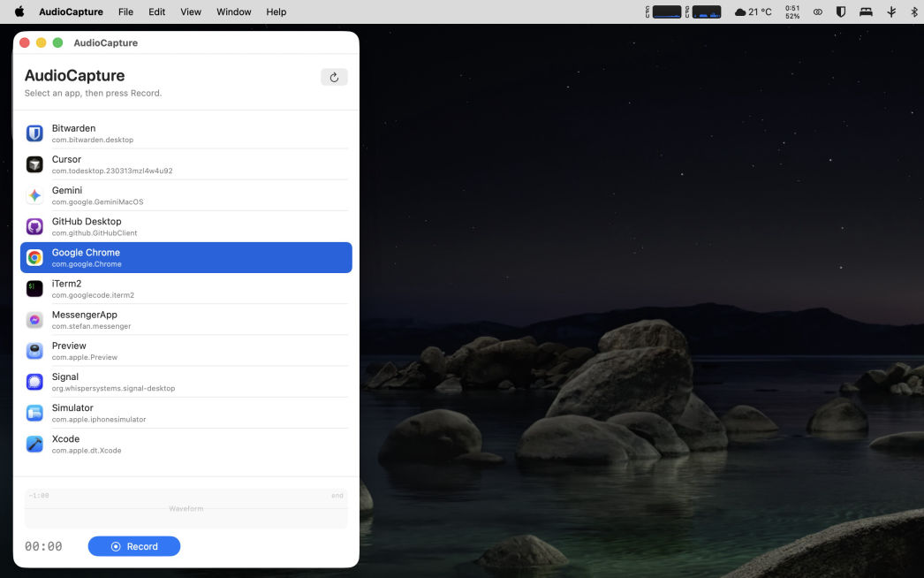Open the View menu
Viewport: 924px width, 578px height.
click(x=190, y=11)
